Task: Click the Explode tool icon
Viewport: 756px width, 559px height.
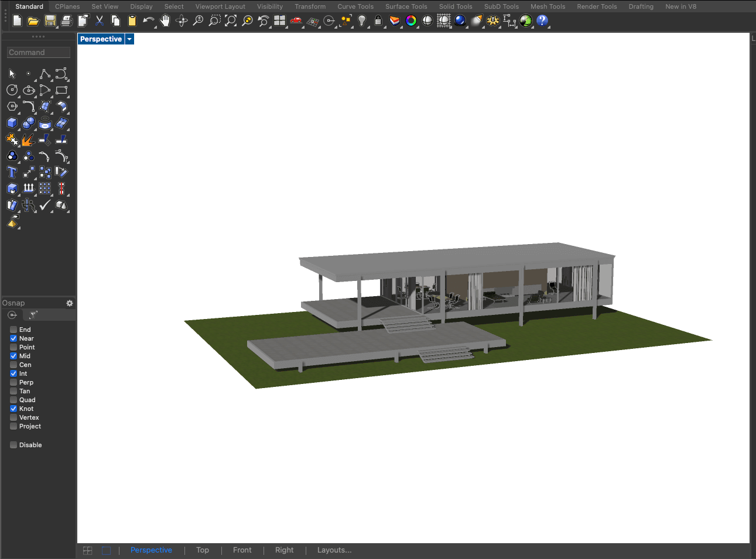Action: [28, 140]
